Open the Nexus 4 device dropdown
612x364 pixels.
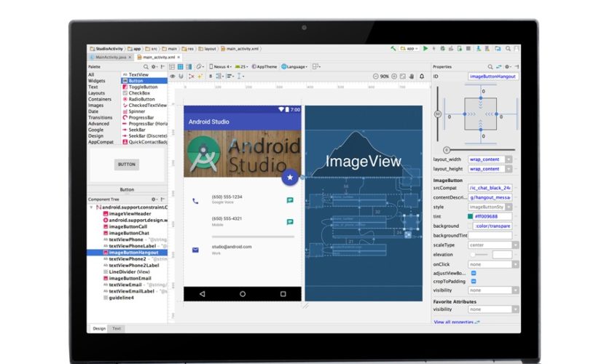[221, 66]
